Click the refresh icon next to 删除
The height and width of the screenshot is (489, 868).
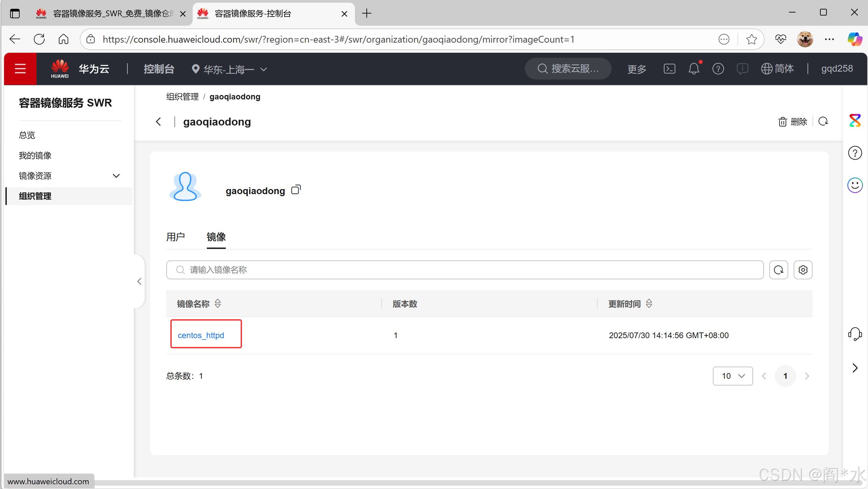tap(823, 121)
